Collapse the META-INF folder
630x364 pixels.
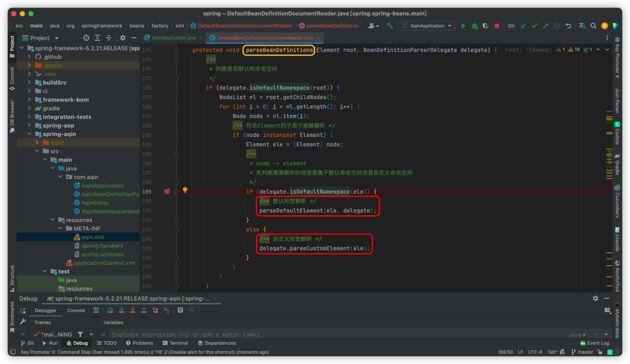click(60, 228)
